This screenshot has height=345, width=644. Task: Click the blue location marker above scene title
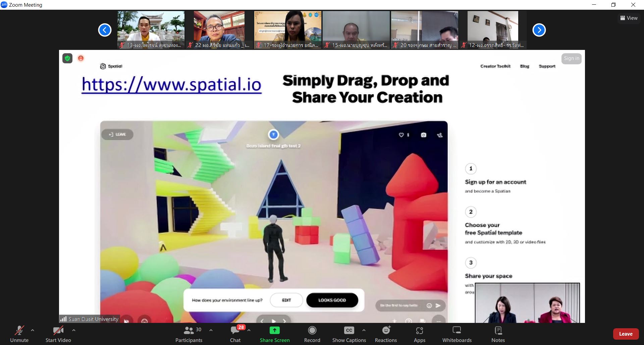(273, 135)
